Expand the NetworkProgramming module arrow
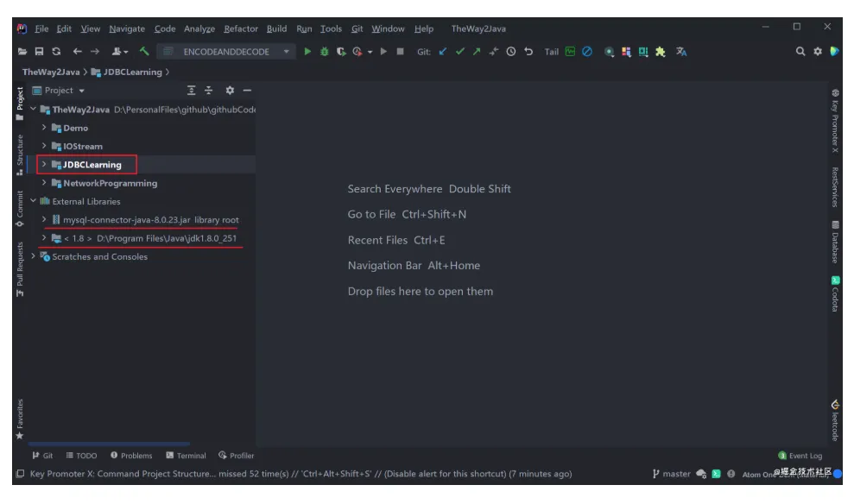Viewport: 854px width, 504px height. click(44, 183)
